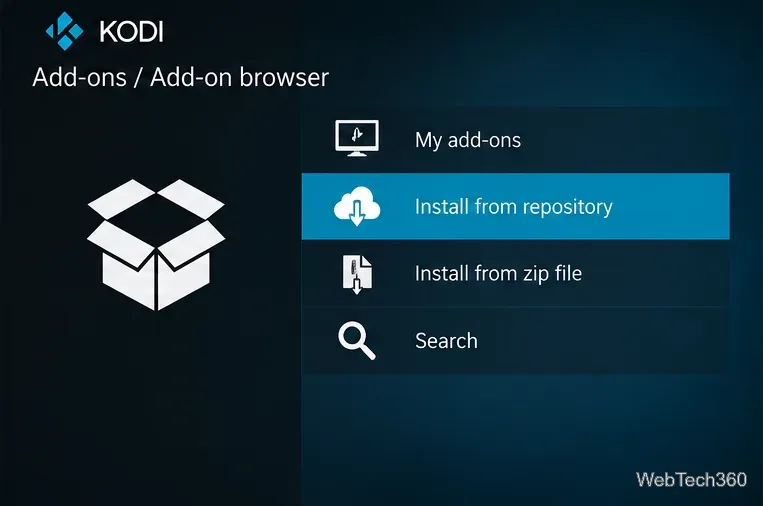The height and width of the screenshot is (506, 763).
Task: Click the magnifying glass Search icon
Action: click(357, 341)
